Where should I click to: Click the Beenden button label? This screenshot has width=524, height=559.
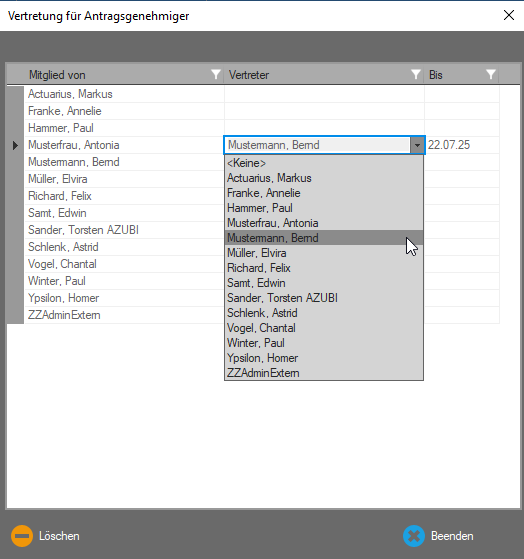click(x=452, y=536)
